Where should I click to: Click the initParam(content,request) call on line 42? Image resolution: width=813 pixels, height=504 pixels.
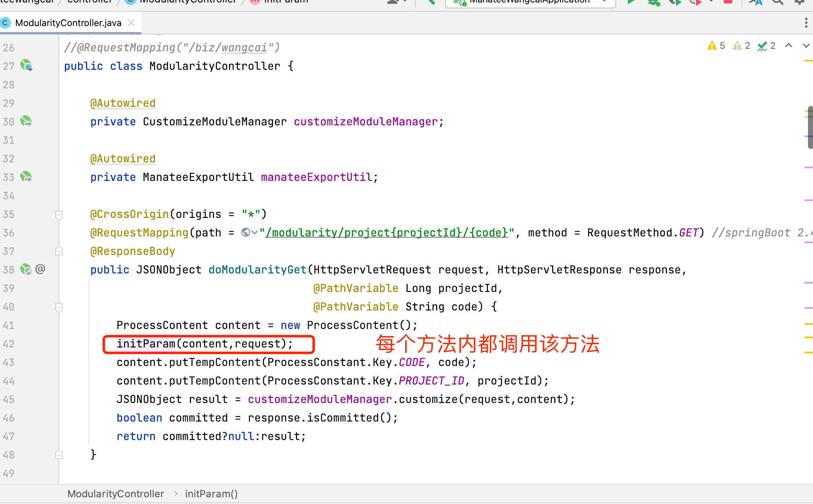click(x=205, y=344)
